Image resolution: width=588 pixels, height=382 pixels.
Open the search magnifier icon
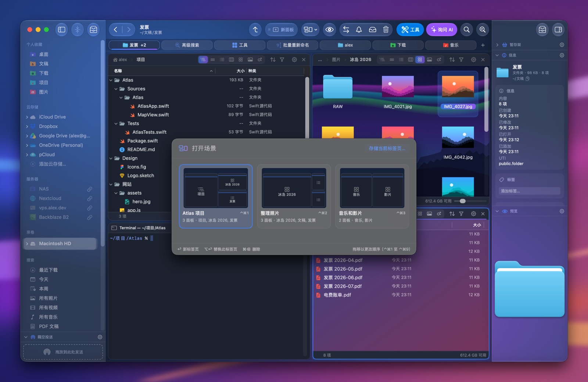pyautogui.click(x=466, y=30)
